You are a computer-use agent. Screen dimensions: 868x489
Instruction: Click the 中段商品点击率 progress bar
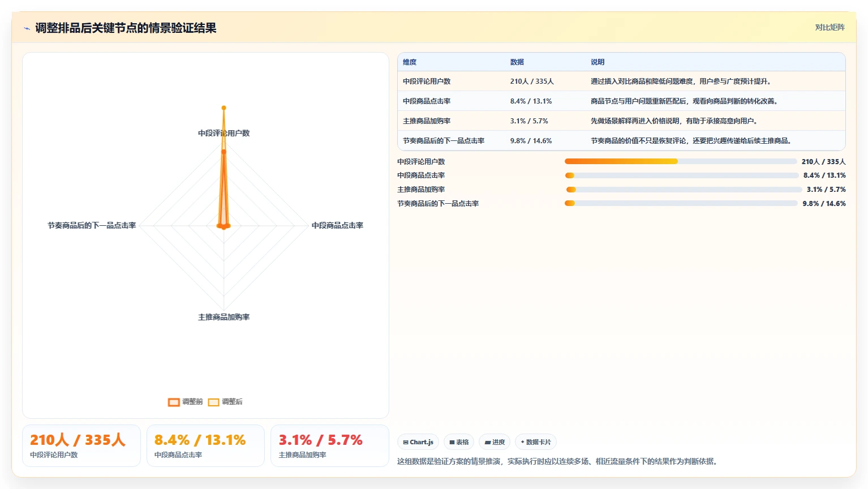[682, 175]
